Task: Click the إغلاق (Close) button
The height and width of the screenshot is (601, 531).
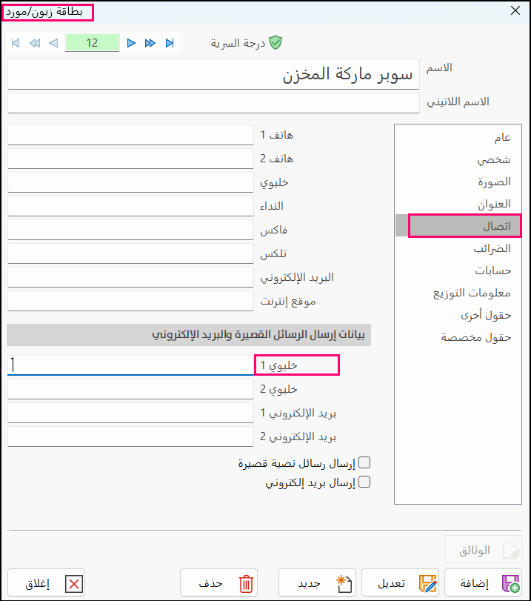Action: [x=46, y=584]
